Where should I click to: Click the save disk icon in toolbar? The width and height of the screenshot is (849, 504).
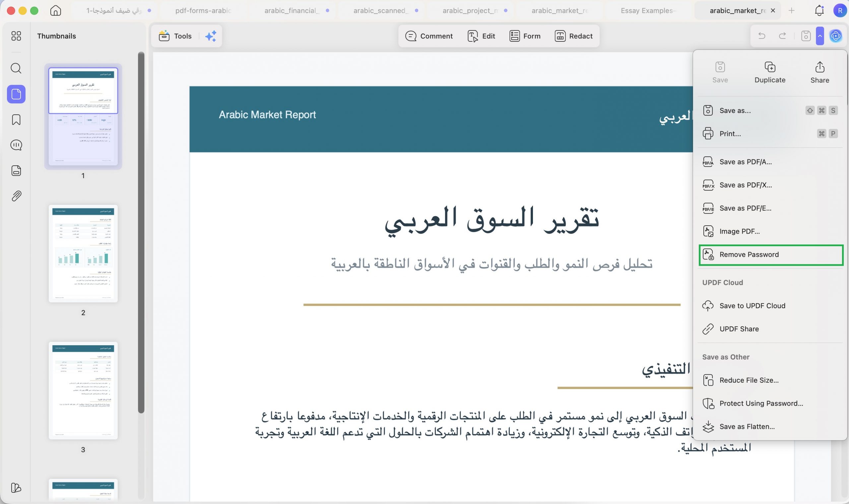[x=806, y=36]
